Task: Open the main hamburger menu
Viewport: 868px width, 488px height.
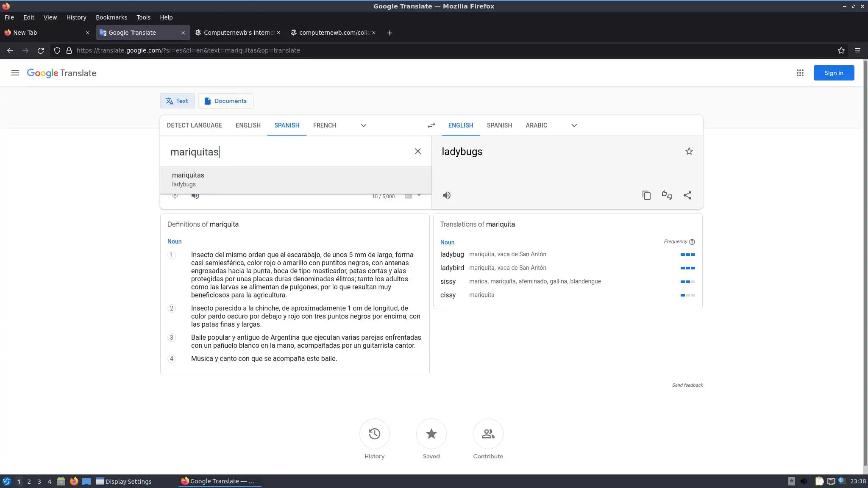Action: [x=15, y=73]
